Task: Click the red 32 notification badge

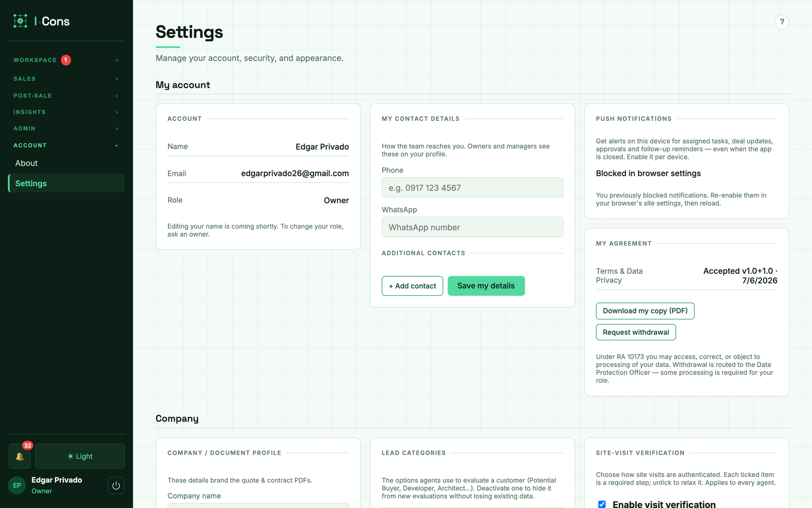Action: (27, 446)
